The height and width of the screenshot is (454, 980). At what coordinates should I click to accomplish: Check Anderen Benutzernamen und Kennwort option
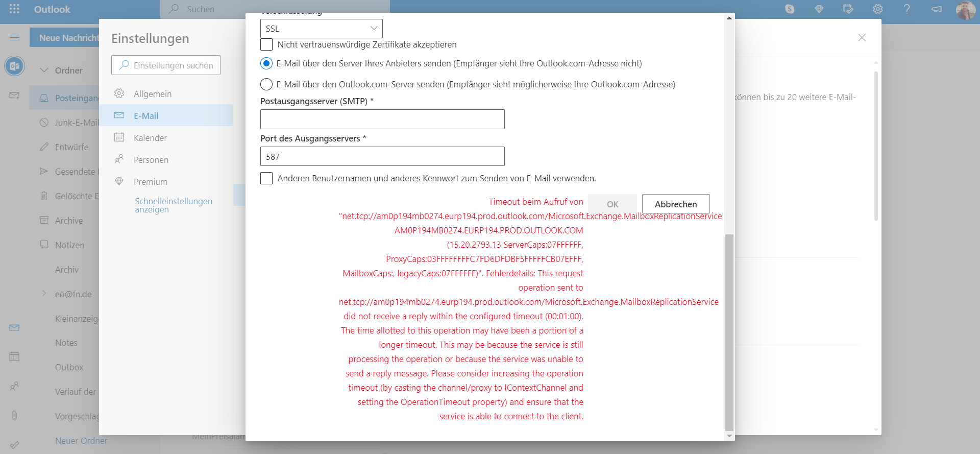pos(266,178)
